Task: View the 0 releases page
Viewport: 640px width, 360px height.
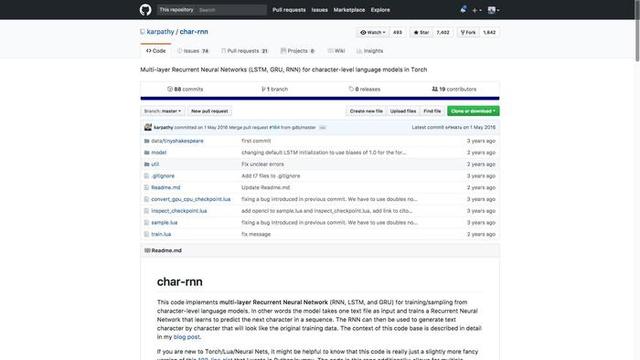Action: tap(364, 89)
